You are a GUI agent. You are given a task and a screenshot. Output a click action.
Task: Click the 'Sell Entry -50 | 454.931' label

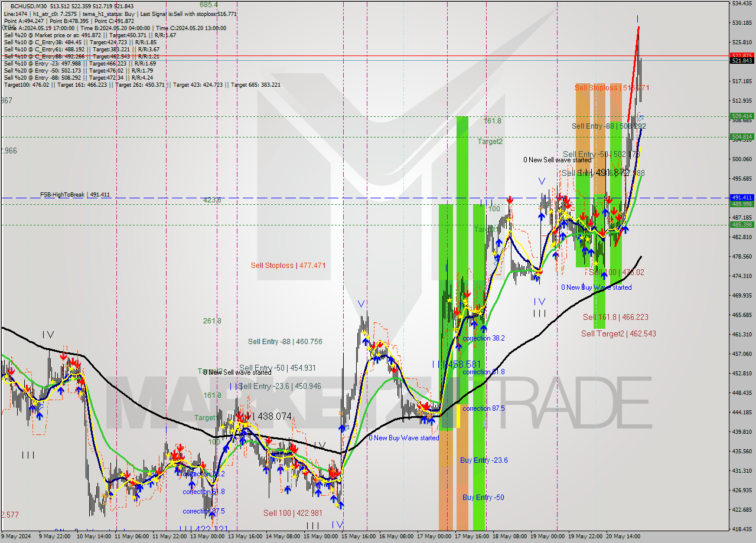pos(278,368)
